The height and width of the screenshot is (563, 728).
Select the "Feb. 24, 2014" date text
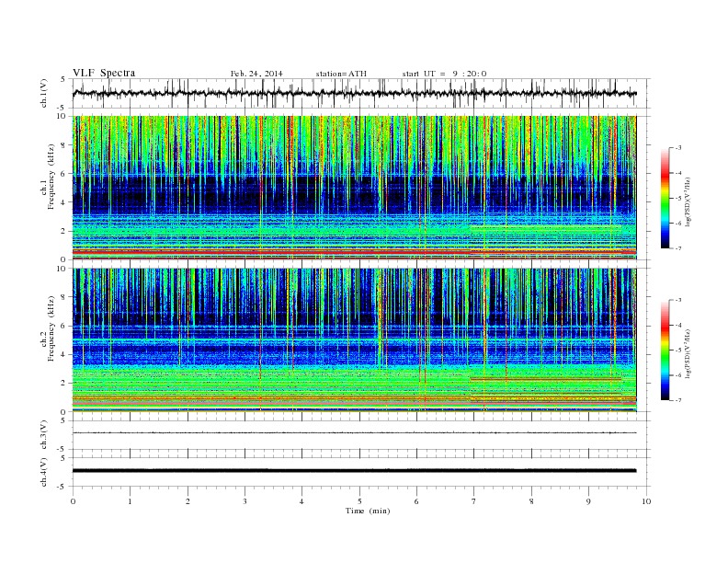[x=256, y=74]
